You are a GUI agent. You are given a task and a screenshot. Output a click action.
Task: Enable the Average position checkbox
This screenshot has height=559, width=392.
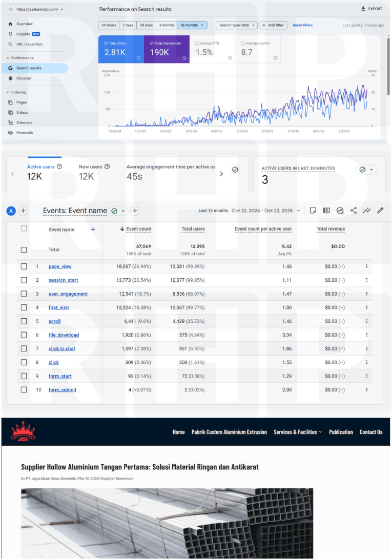(243, 44)
